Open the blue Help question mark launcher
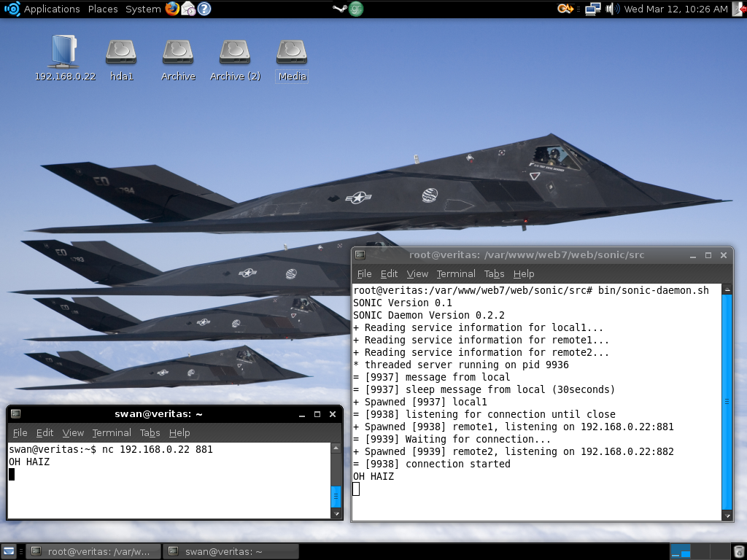The height and width of the screenshot is (560, 747). click(204, 9)
